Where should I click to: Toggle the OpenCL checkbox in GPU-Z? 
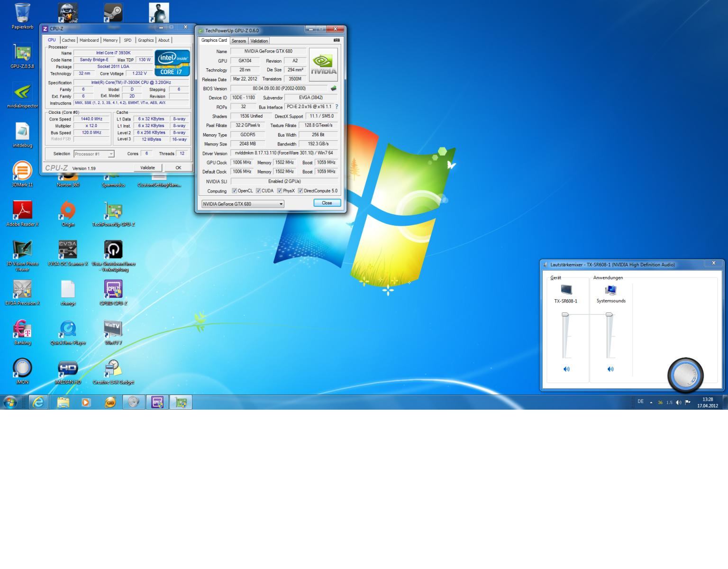pos(234,191)
